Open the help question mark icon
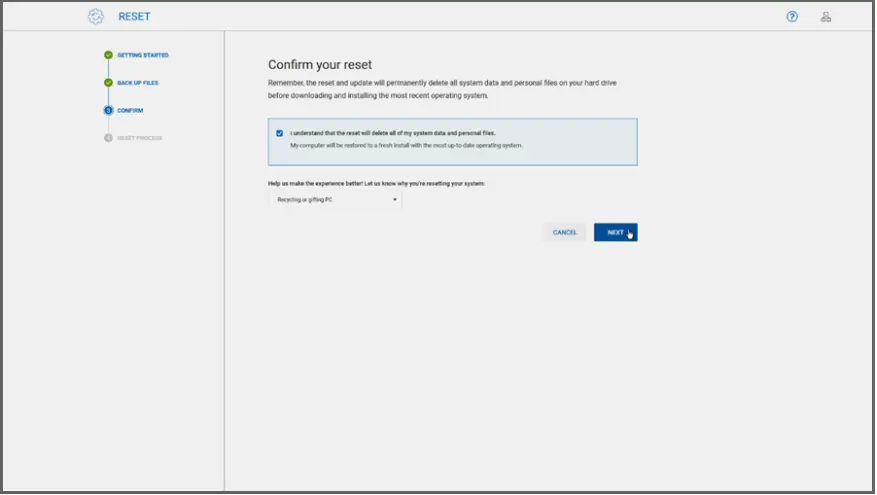Screen dimensions: 877x495 (x=792, y=17)
